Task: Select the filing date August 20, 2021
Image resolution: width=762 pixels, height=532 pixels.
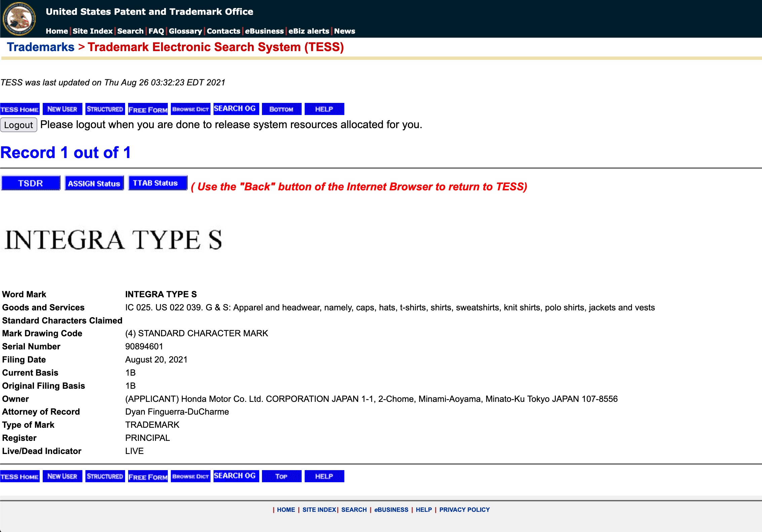Action: [156, 360]
